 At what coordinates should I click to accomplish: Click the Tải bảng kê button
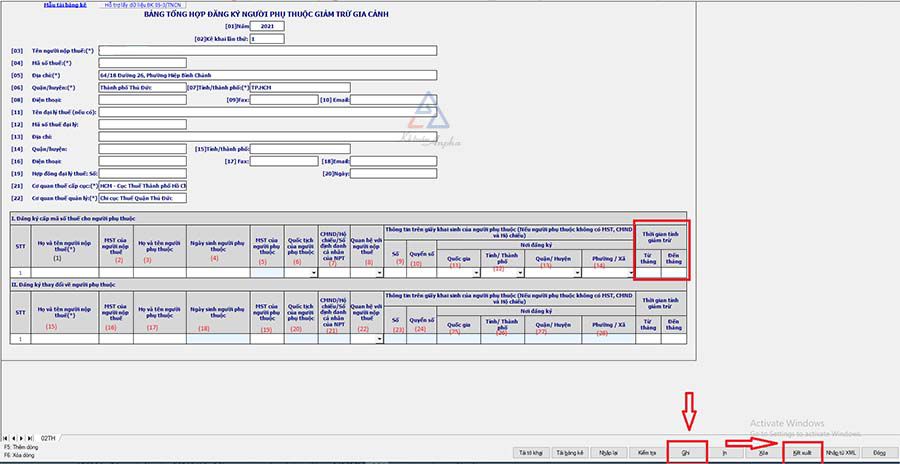click(x=569, y=453)
